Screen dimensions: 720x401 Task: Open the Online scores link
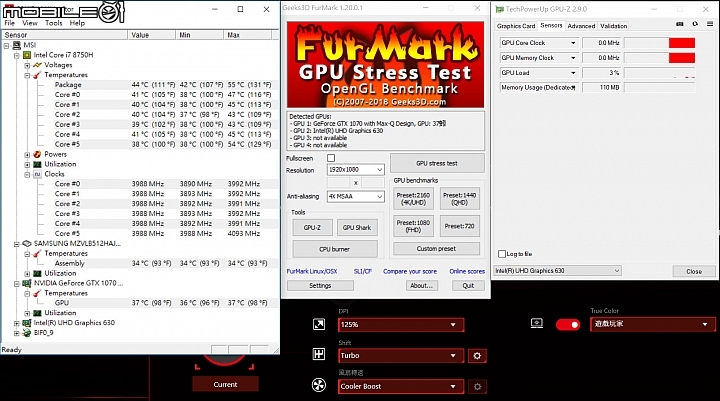click(x=467, y=271)
